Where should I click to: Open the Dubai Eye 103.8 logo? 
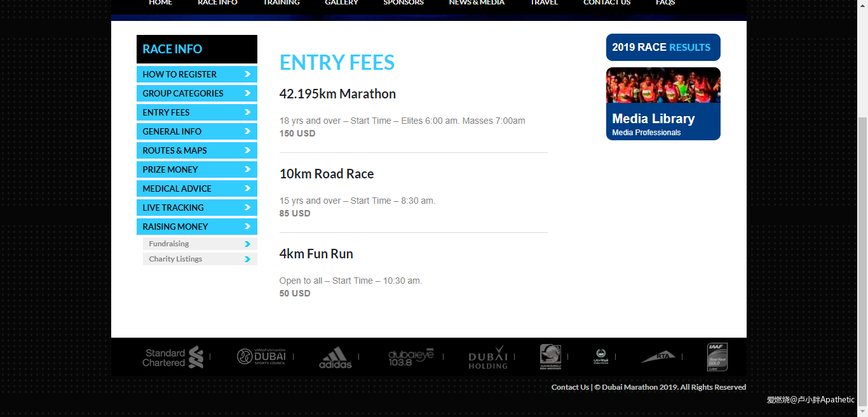[410, 357]
